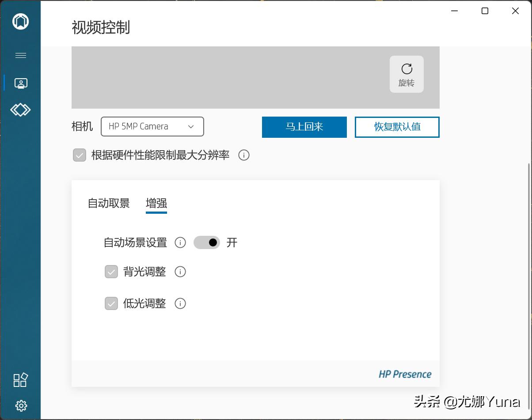Open the settings gear icon
This screenshot has height=420, width=532.
tap(20, 405)
